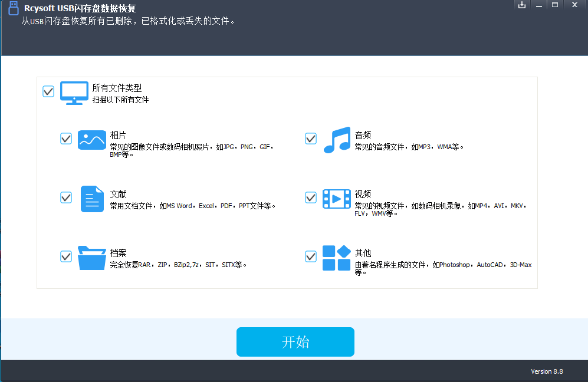588x382 pixels.
Task: Toggle the 相片 checkbox off
Action: pos(65,139)
